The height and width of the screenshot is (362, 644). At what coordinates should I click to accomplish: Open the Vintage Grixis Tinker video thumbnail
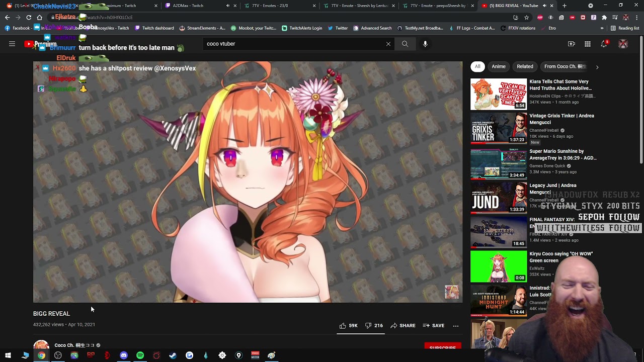tap(499, 128)
